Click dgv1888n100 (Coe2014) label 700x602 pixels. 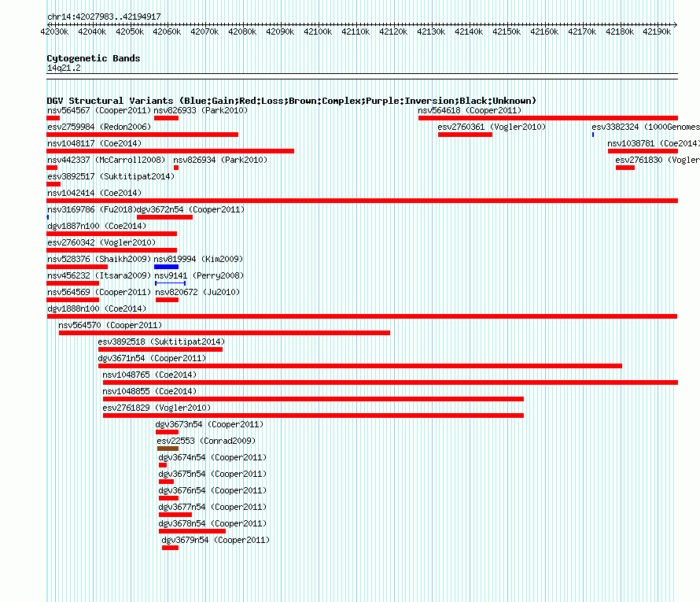[x=97, y=308]
